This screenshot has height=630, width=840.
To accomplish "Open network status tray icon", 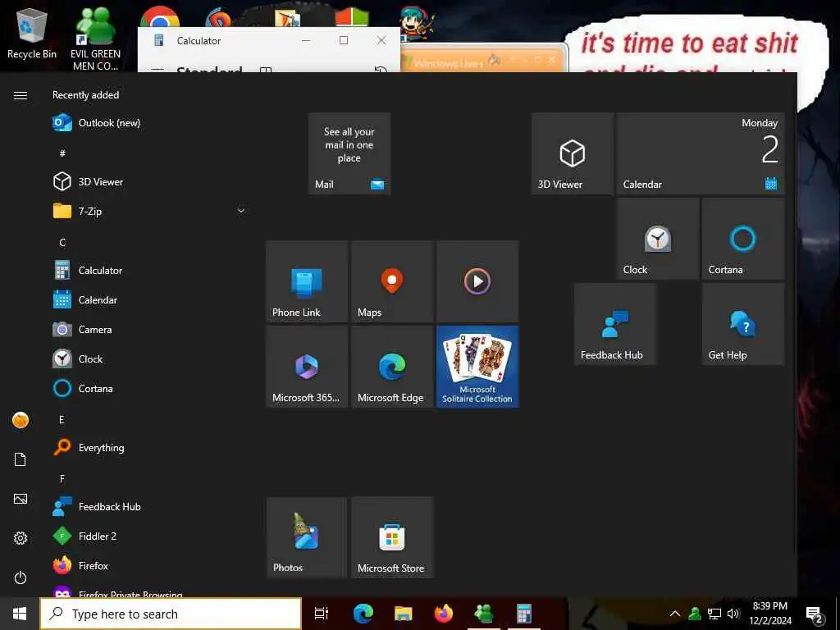I will pyautogui.click(x=714, y=614).
